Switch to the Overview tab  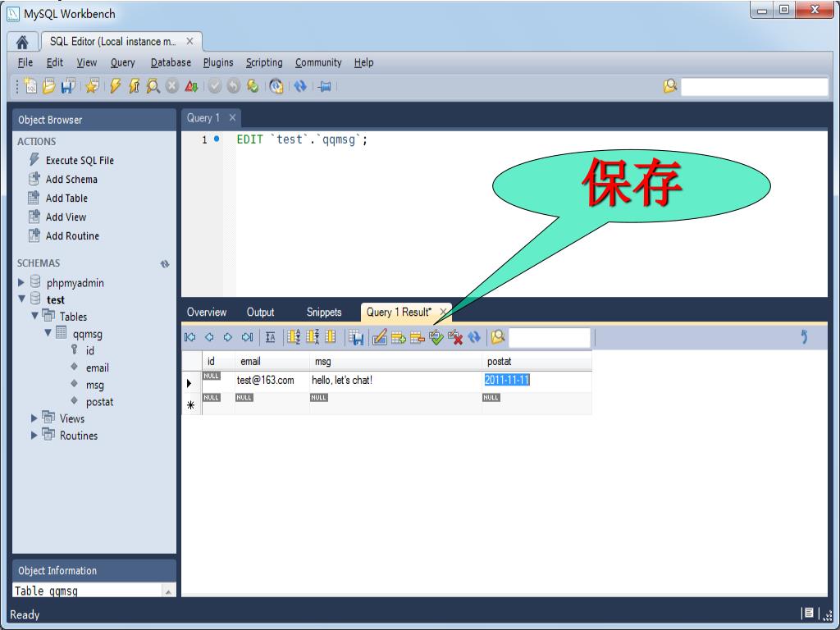tap(207, 313)
